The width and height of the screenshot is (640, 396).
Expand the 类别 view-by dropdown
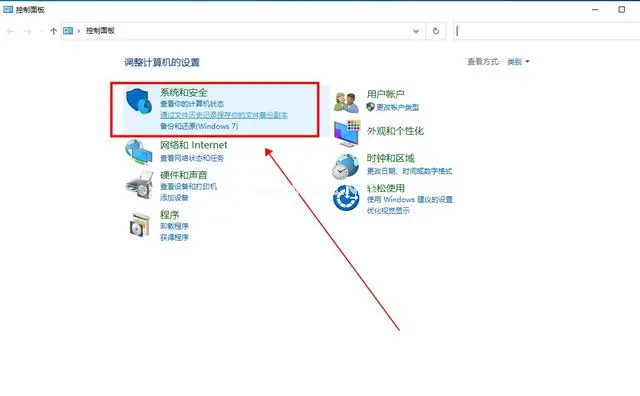pos(518,62)
